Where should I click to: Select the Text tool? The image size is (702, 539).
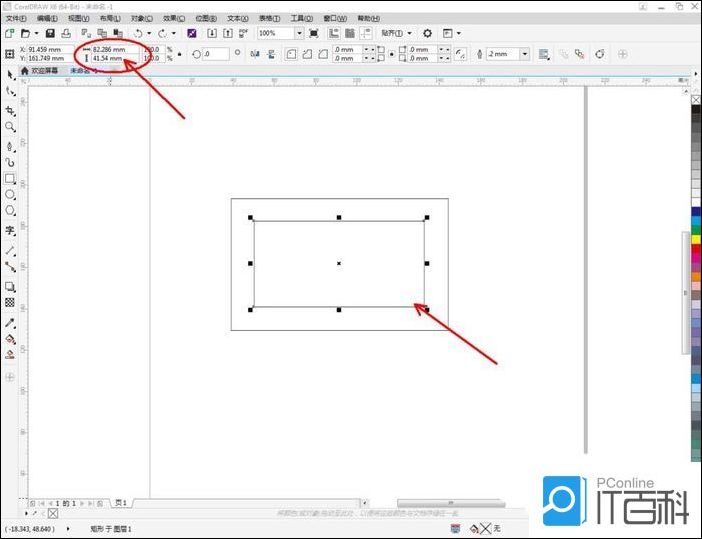click(10, 231)
